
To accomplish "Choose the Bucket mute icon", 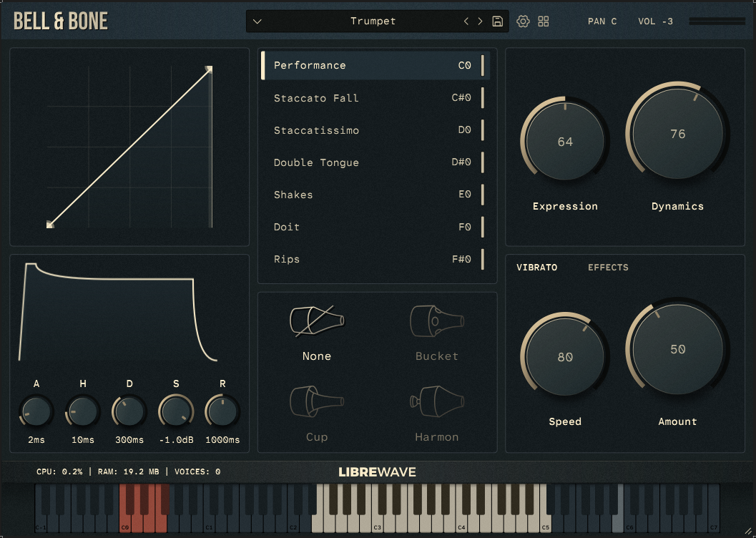I will click(x=437, y=321).
